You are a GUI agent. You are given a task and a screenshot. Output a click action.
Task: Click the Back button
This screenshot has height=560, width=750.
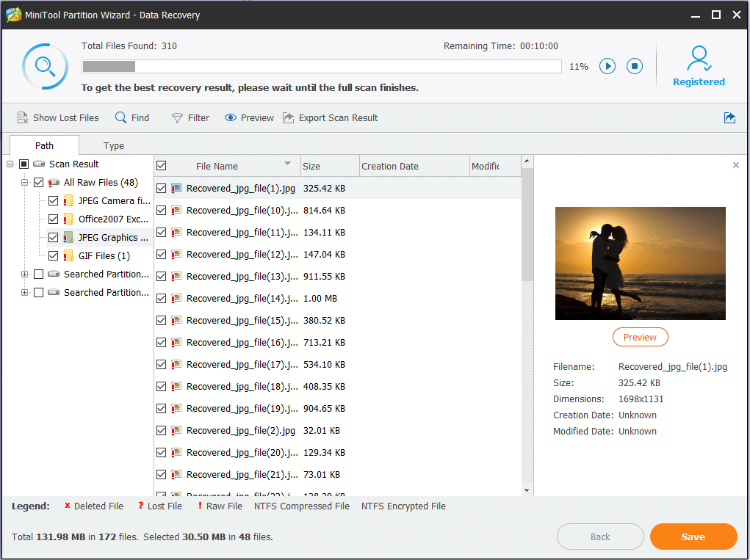click(600, 537)
